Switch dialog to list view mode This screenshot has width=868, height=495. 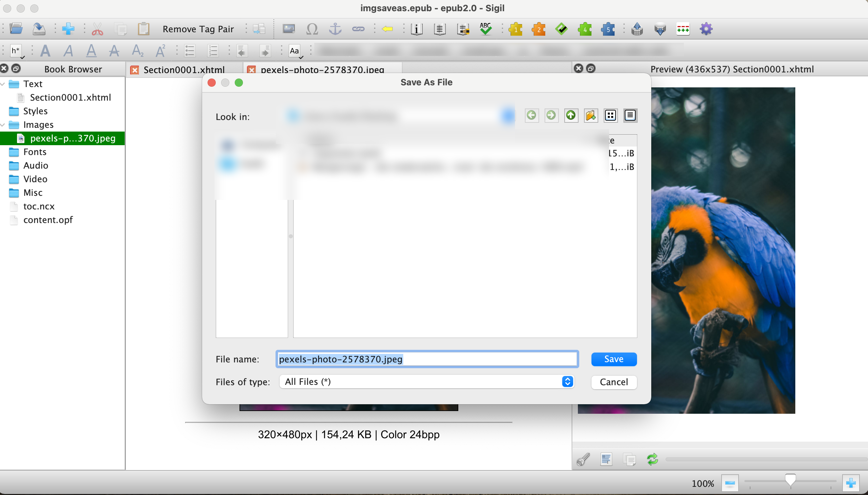610,116
